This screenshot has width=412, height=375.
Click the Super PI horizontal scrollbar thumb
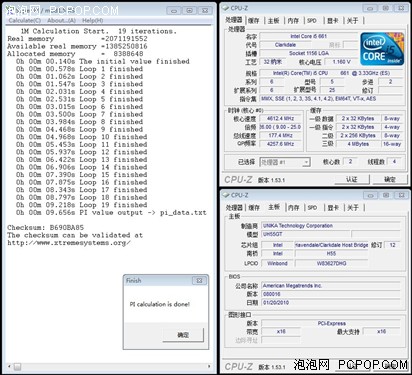click(x=17, y=367)
